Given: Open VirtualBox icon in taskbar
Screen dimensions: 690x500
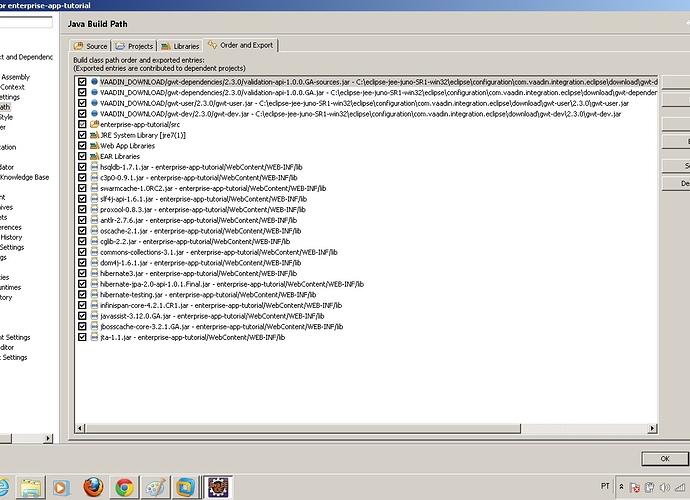Looking at the screenshot, I should click(x=186, y=488).
